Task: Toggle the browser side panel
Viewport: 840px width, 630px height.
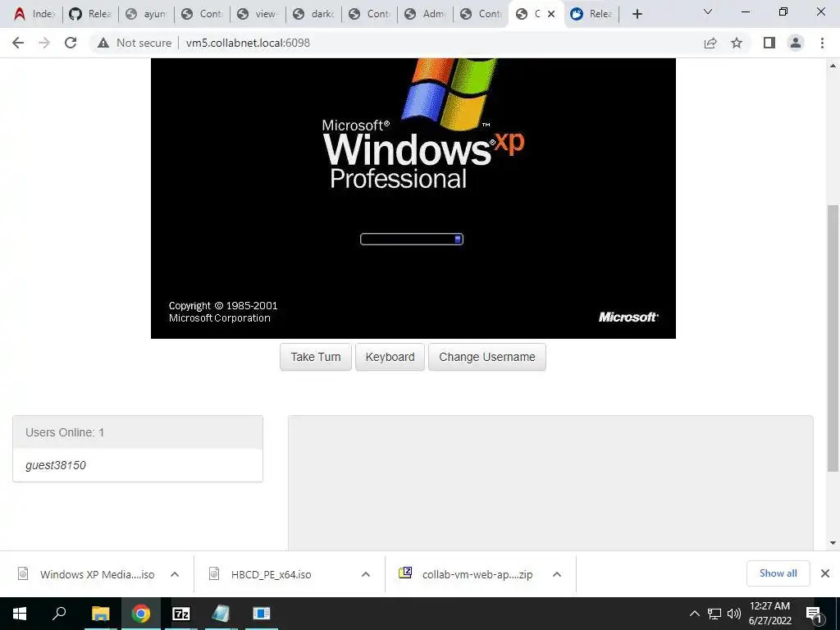Action: tap(769, 43)
